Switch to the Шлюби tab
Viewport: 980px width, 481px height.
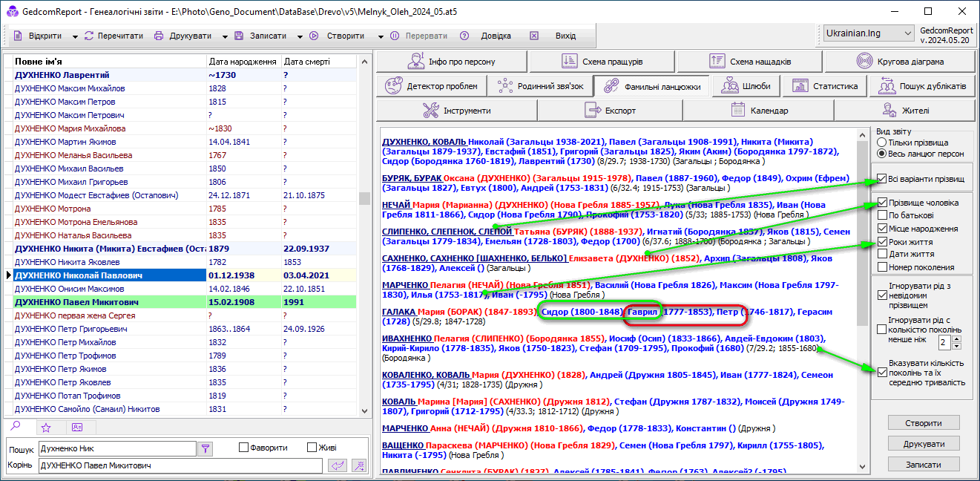tap(746, 86)
